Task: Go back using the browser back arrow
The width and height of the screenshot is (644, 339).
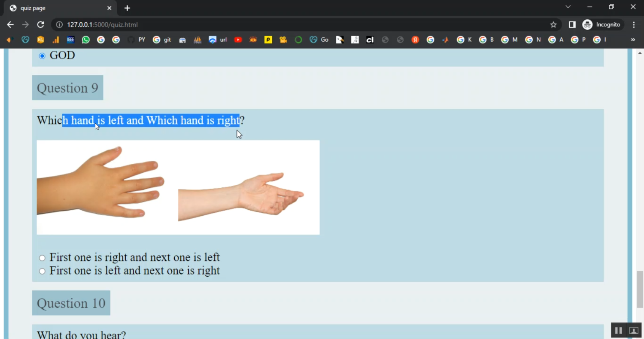Action: [10, 24]
